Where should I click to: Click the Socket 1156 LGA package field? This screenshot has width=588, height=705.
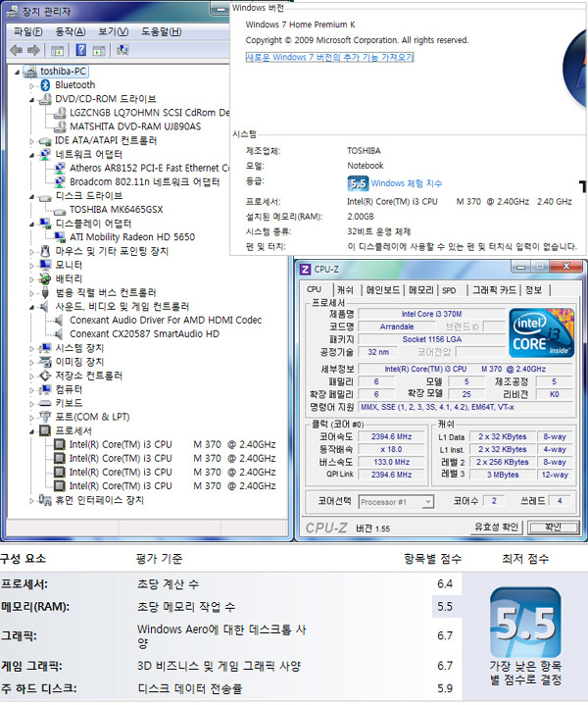pyautogui.click(x=431, y=339)
